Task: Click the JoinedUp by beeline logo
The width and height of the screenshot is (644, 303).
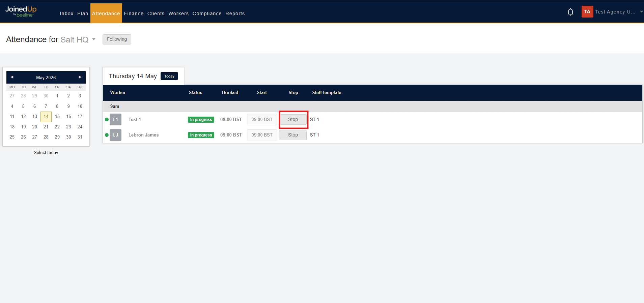Action: (21, 11)
